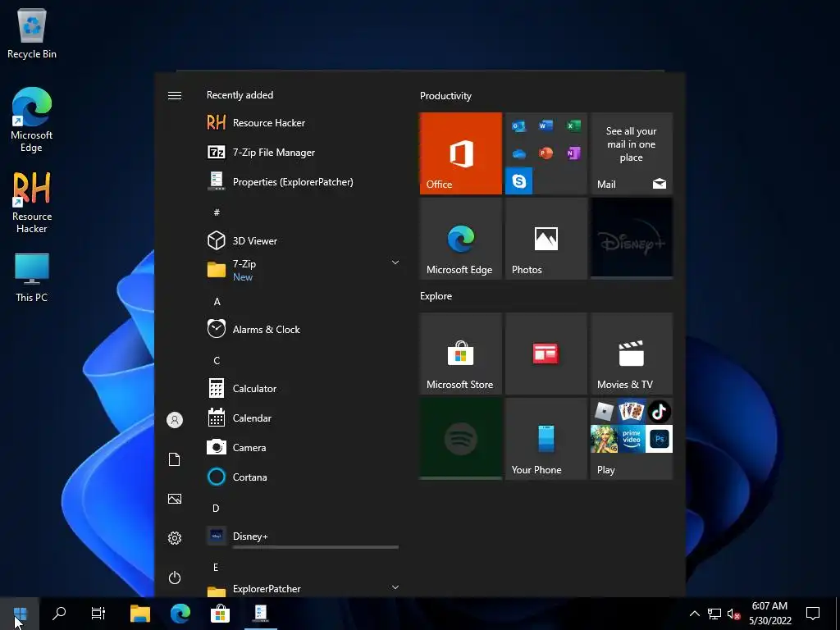Click the Windows Start button
Screen dimensions: 840x630
20,614
